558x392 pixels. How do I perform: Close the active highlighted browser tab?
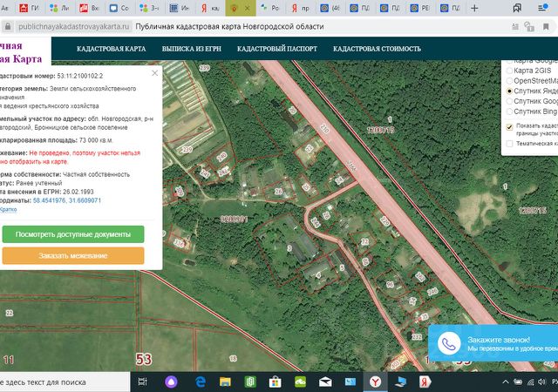point(247,8)
